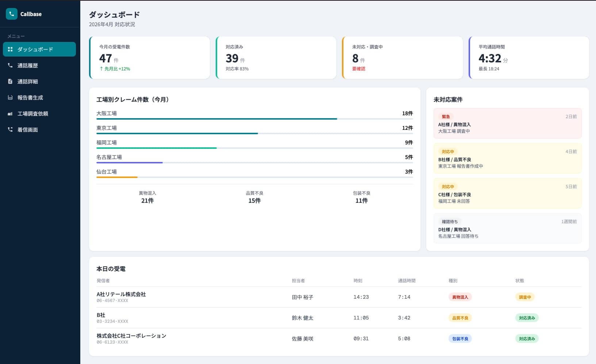Click the 大阪工場 label
596x364 pixels.
point(107,113)
